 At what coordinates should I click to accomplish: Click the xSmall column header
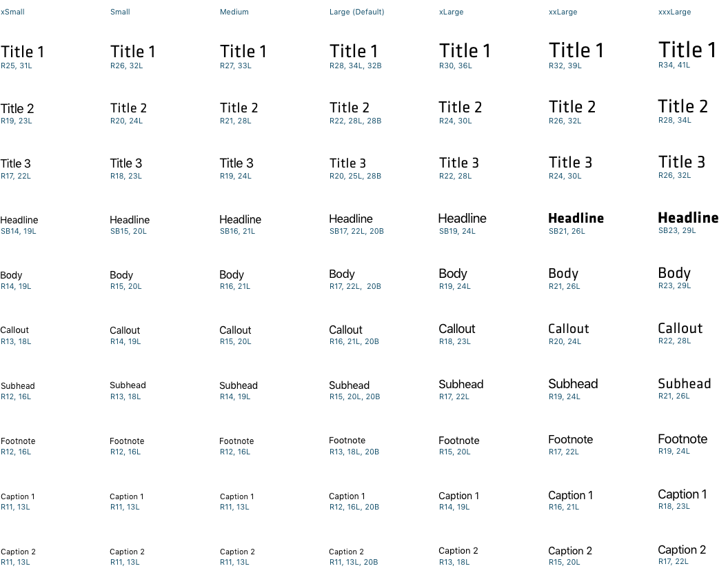12,12
